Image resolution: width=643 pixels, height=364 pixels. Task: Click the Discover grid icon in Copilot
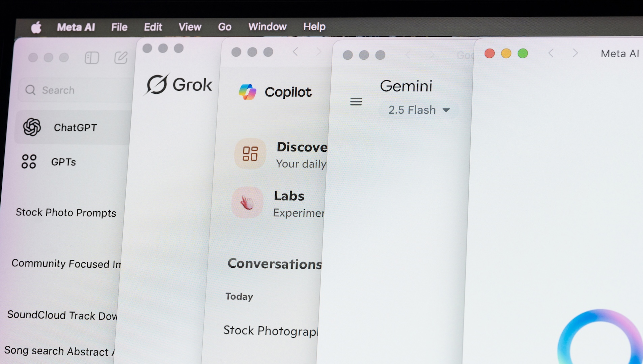click(x=250, y=154)
